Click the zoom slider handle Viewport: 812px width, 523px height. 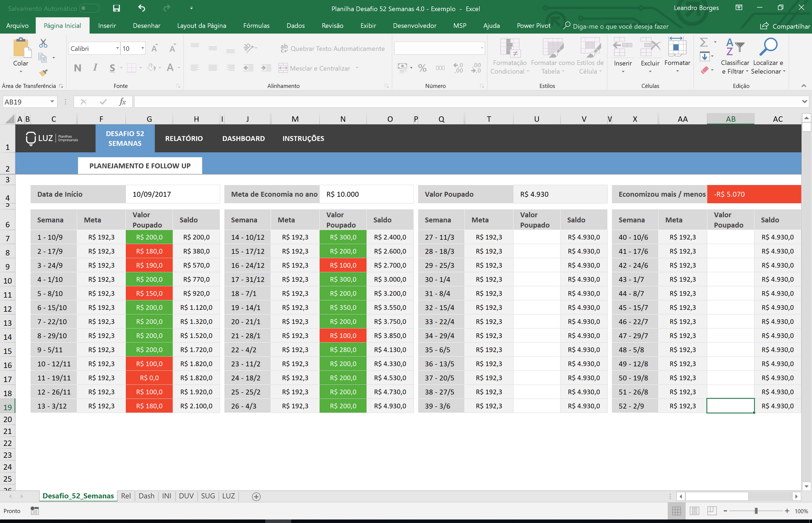point(756,511)
